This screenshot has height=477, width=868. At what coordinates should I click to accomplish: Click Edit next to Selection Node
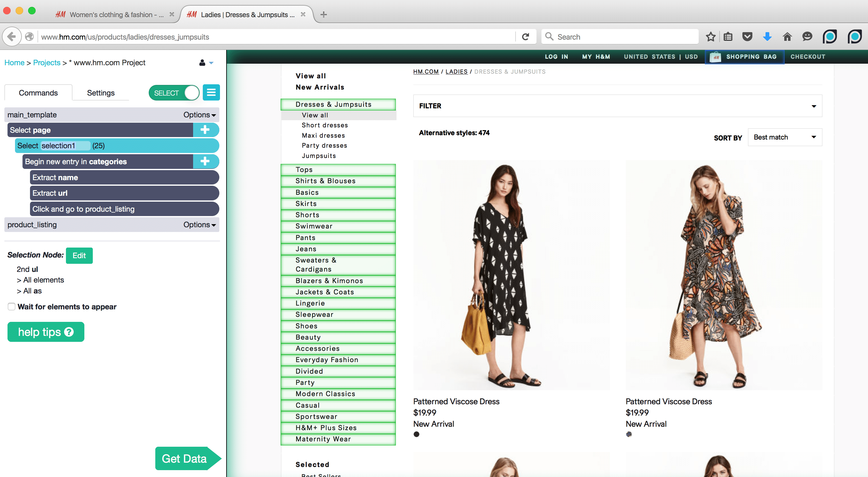(x=79, y=255)
